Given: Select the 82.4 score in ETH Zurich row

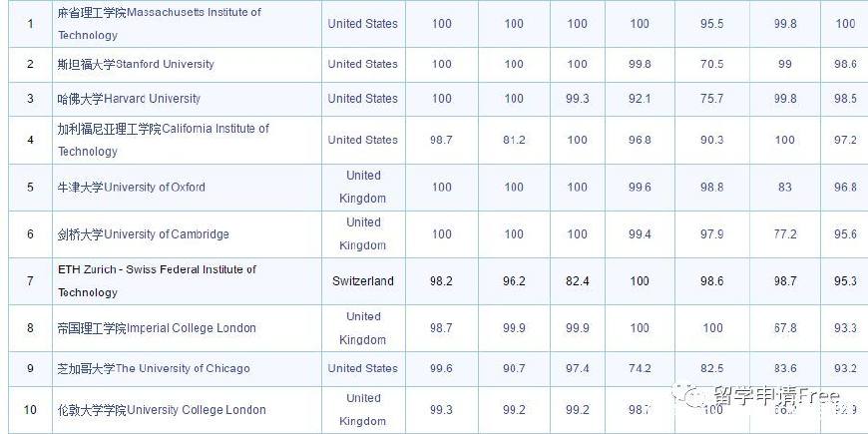Looking at the screenshot, I should pyautogui.click(x=577, y=281).
